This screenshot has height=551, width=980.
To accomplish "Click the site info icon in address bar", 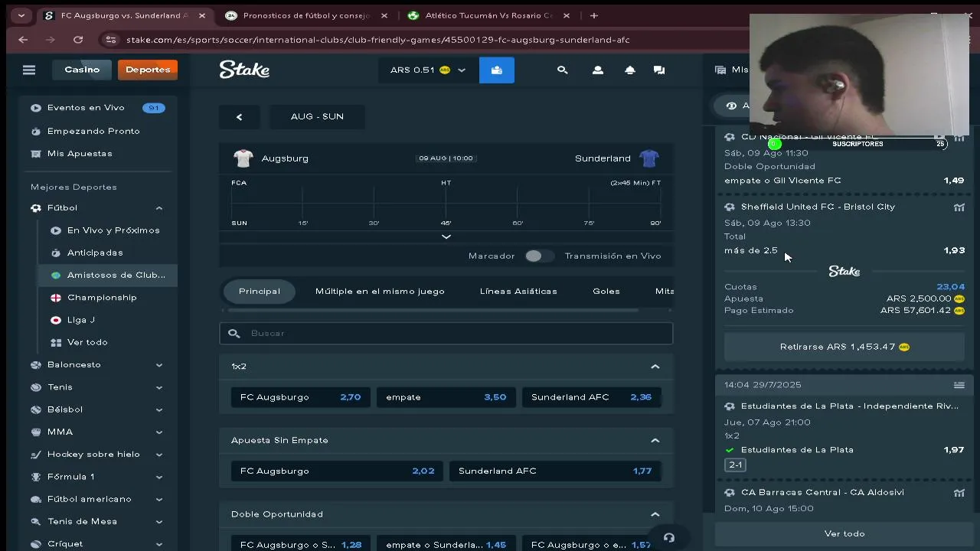I will [x=111, y=40].
